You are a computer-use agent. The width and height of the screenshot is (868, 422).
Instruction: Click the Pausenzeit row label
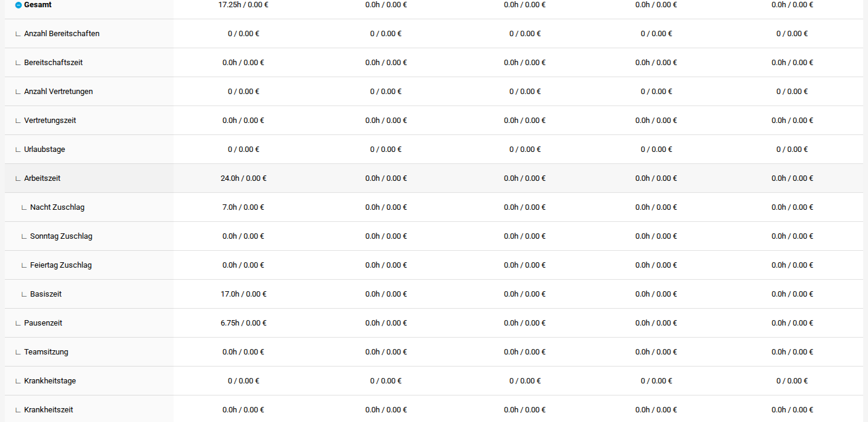[x=43, y=323]
